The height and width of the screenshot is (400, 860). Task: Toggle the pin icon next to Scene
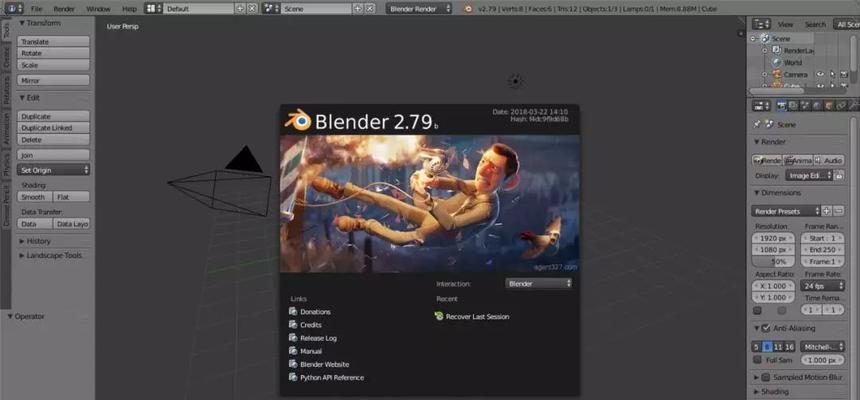pos(757,125)
